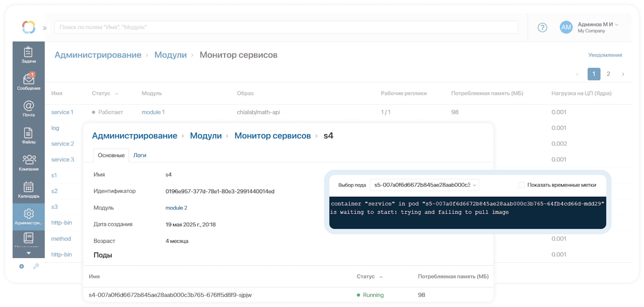Screen dimensions: 644x307
Task: Expand the sidebar with double chevron
Action: (45, 28)
